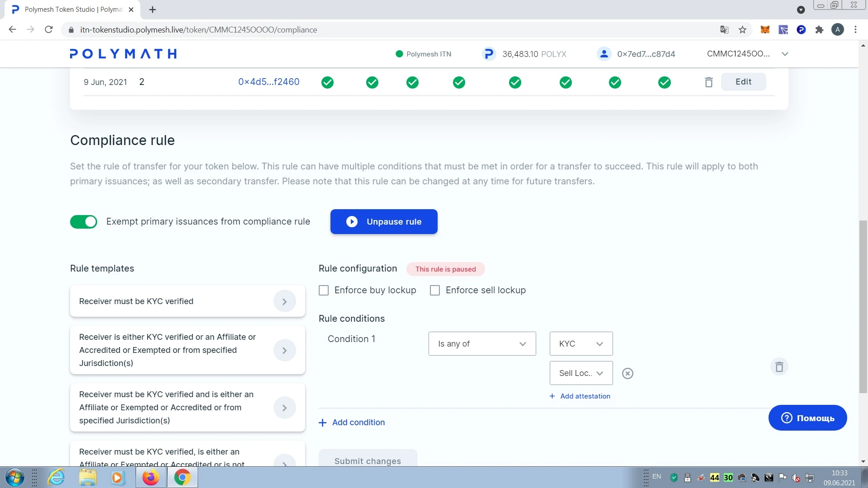Click the EN language indicator in tray
868x488 pixels.
coord(656,477)
